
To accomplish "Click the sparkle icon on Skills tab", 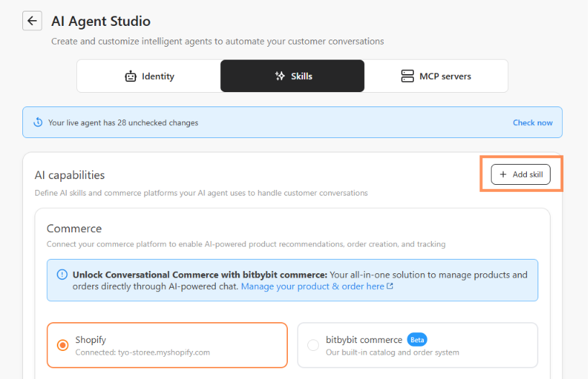I will tap(280, 76).
